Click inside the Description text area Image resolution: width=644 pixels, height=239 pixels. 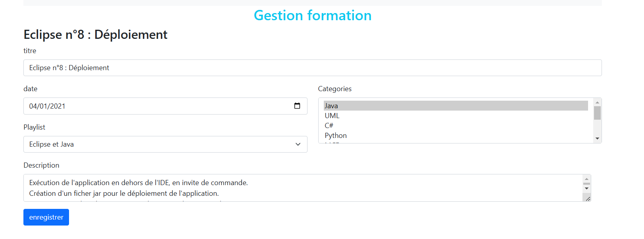(x=302, y=188)
